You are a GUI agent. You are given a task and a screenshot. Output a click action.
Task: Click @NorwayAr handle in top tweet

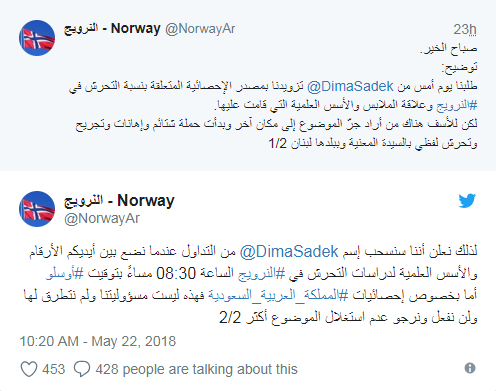(x=200, y=29)
